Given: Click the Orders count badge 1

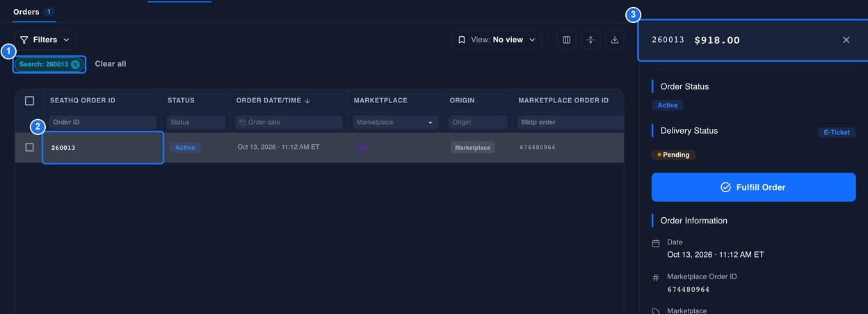Looking at the screenshot, I should click(x=49, y=12).
